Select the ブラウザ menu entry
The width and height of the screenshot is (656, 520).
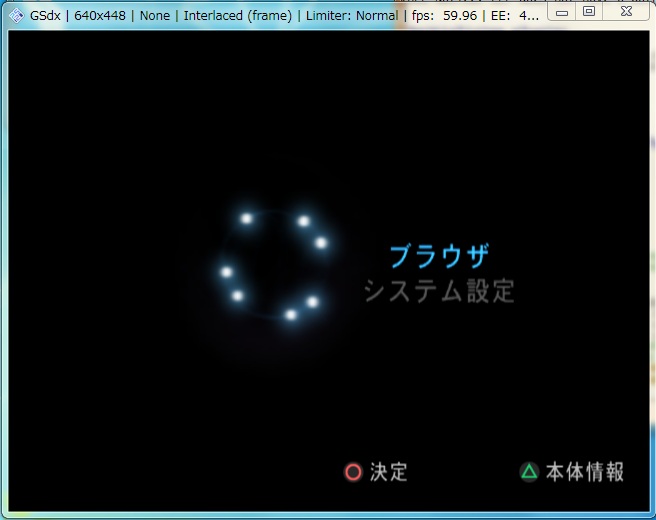click(439, 256)
